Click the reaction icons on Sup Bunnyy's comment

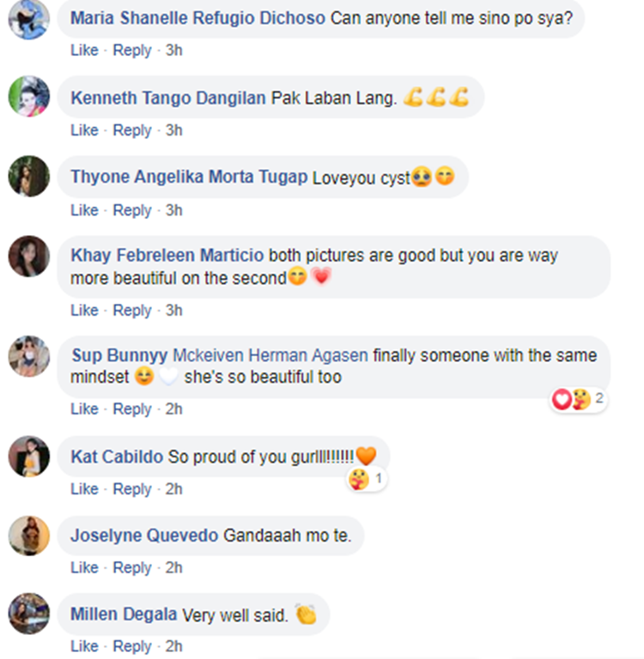tap(572, 399)
